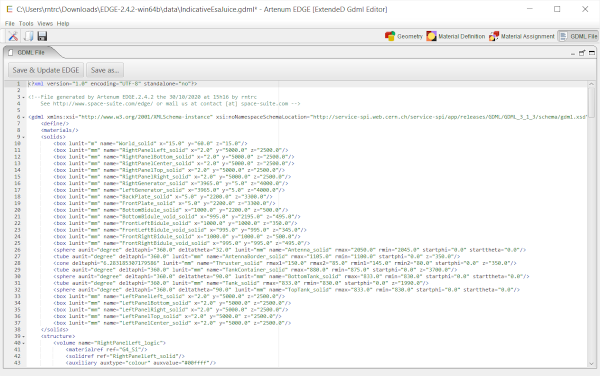Screen dimensions: 600x376
Task: Click the LeftPanelCenter_solid box line
Action: (172, 323)
